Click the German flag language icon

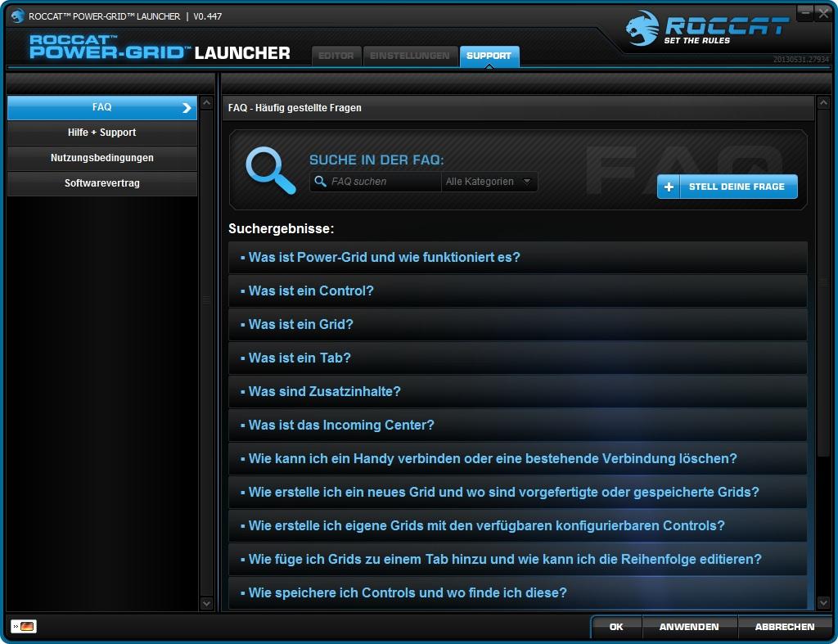click(27, 626)
